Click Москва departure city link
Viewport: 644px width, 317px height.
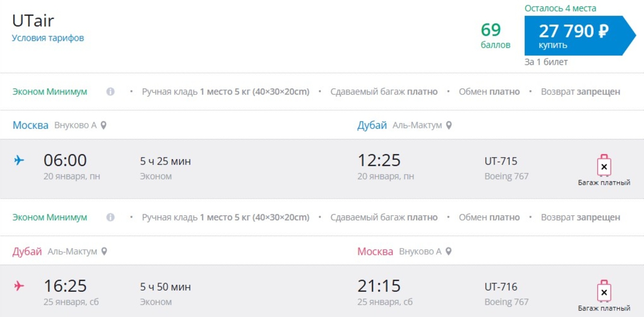point(31,125)
